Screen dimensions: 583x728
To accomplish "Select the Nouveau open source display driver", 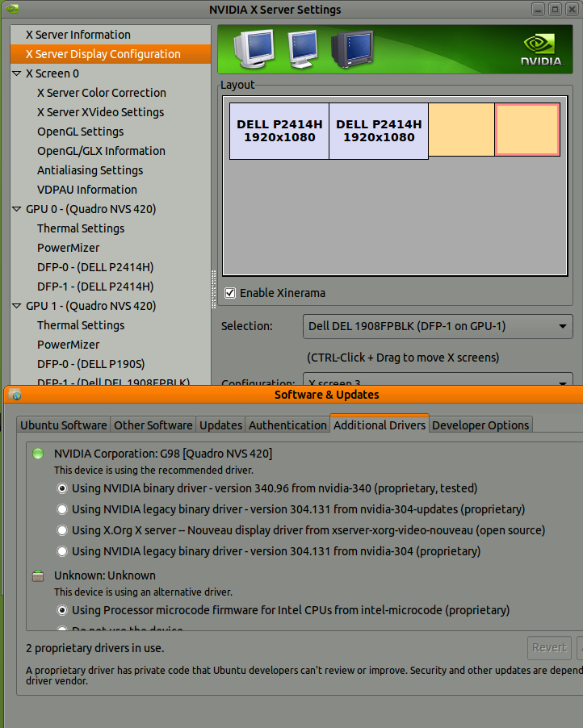I will point(62,530).
